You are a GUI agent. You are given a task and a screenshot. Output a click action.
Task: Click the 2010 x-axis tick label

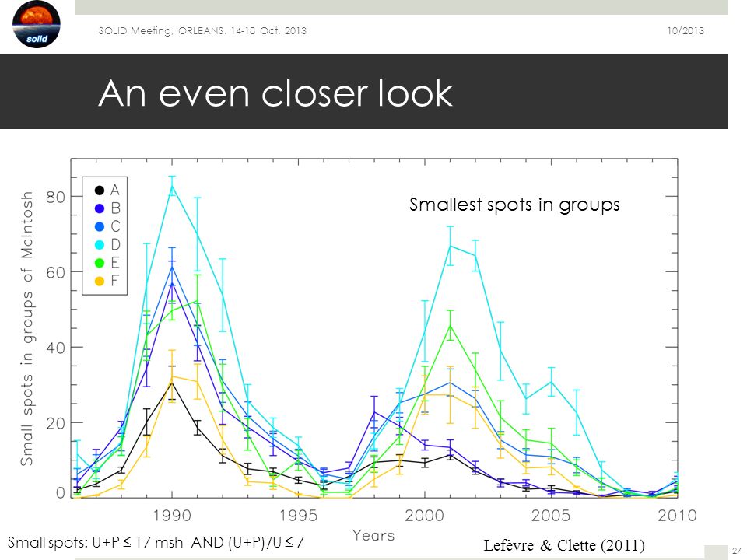point(678,515)
